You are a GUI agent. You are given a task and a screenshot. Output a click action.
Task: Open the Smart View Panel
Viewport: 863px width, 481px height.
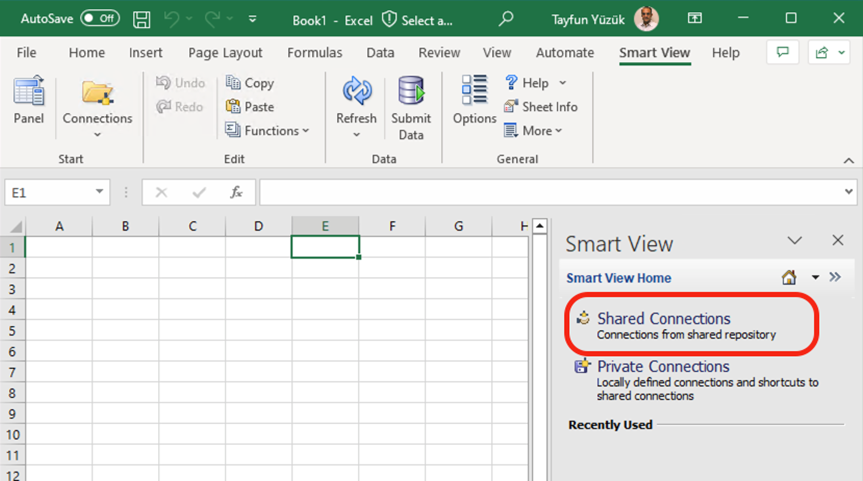point(28,102)
